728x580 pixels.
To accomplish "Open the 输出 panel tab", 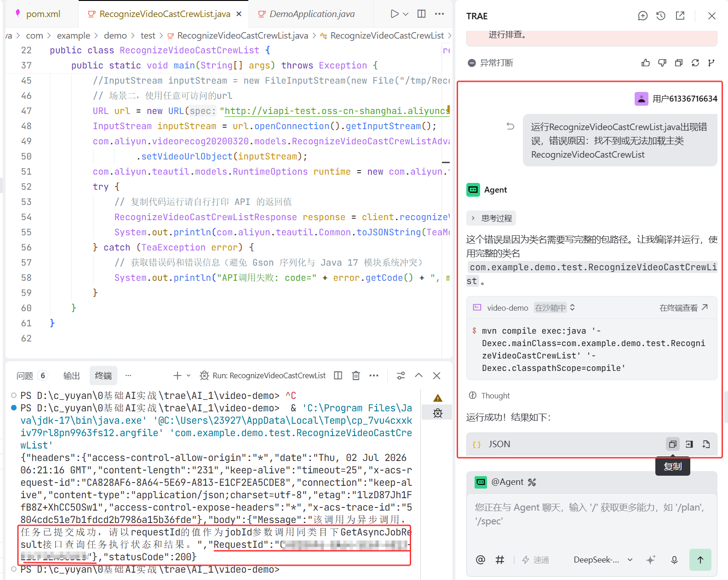I will coord(71,375).
